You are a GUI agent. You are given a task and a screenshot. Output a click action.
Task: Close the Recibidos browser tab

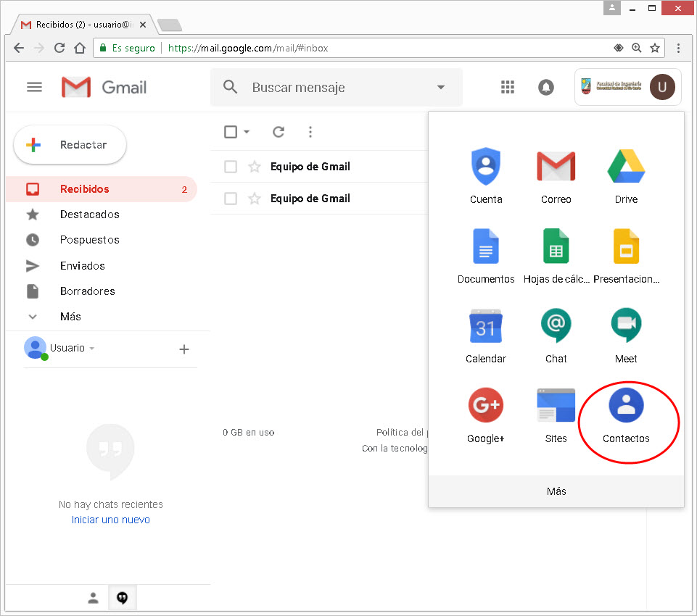pos(143,25)
